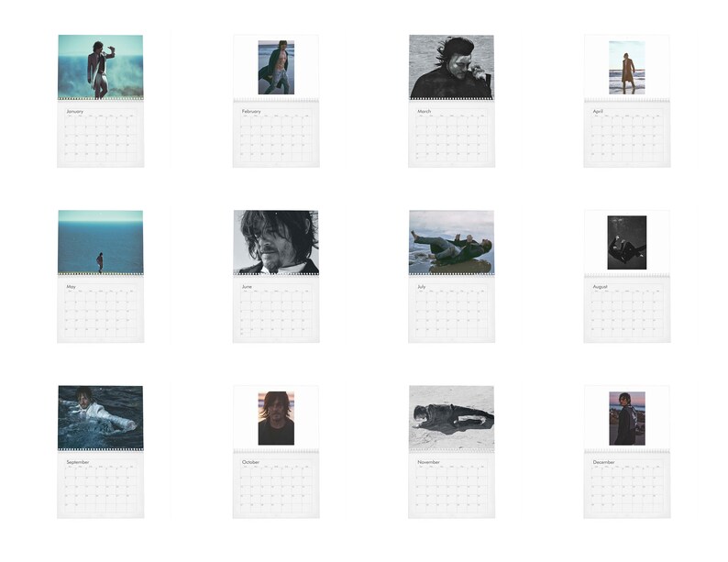The width and height of the screenshot is (728, 562).
Task: Click the October month label
Action: point(250,462)
